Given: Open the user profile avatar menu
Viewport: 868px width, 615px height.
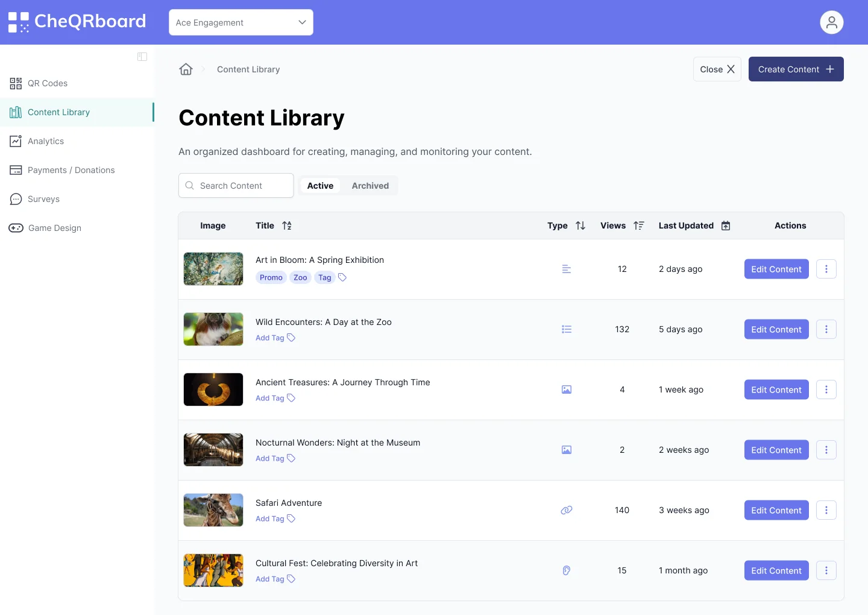Looking at the screenshot, I should coord(831,22).
